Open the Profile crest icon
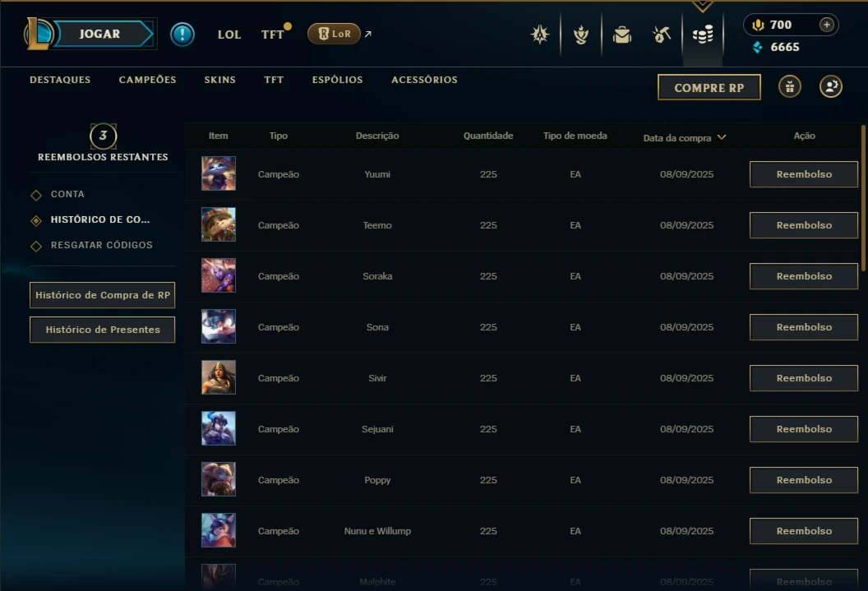This screenshot has width=868, height=591. pos(580,35)
